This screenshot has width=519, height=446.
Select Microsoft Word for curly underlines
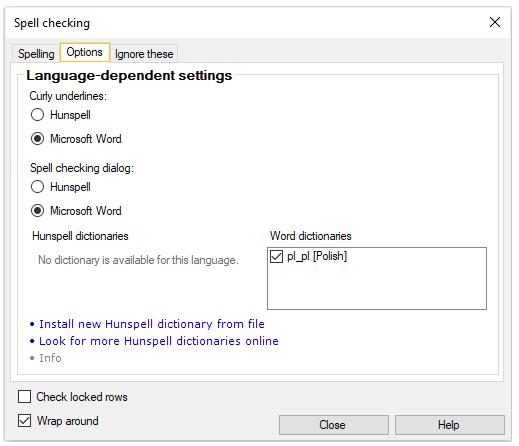[x=37, y=139]
